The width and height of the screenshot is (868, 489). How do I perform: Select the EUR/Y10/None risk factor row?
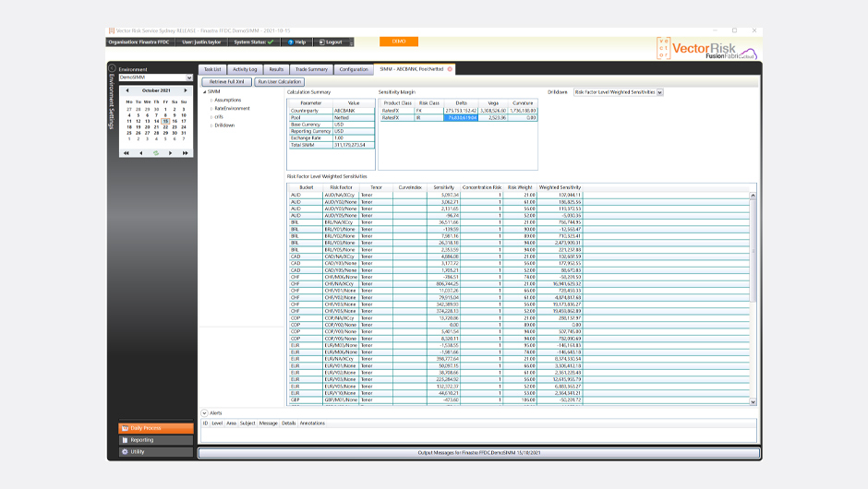pyautogui.click(x=519, y=393)
